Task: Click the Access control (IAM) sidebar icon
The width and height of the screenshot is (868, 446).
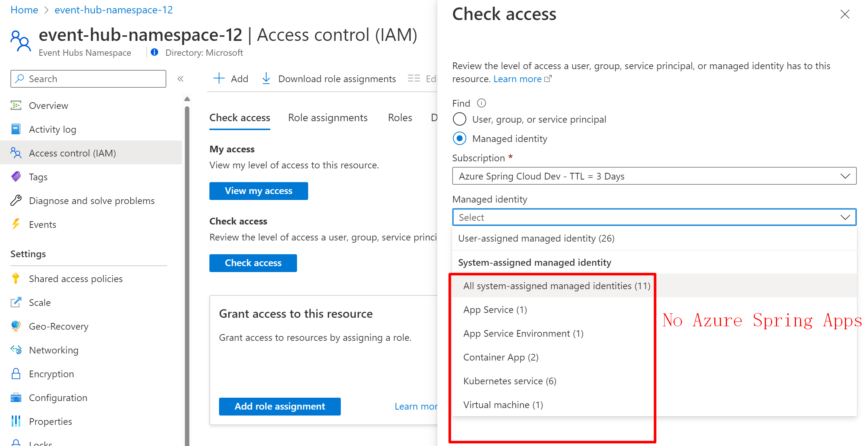Action: (16, 153)
